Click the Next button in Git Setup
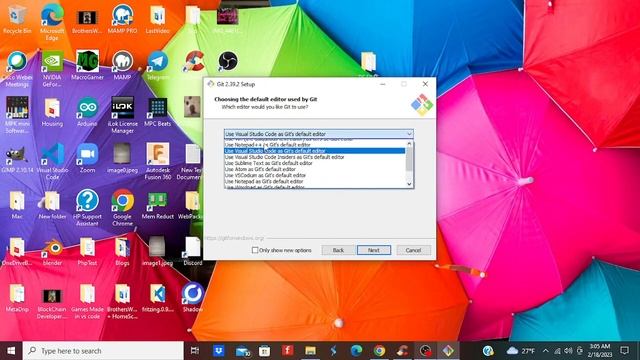Image resolution: width=640 pixels, height=360 pixels. tap(373, 250)
